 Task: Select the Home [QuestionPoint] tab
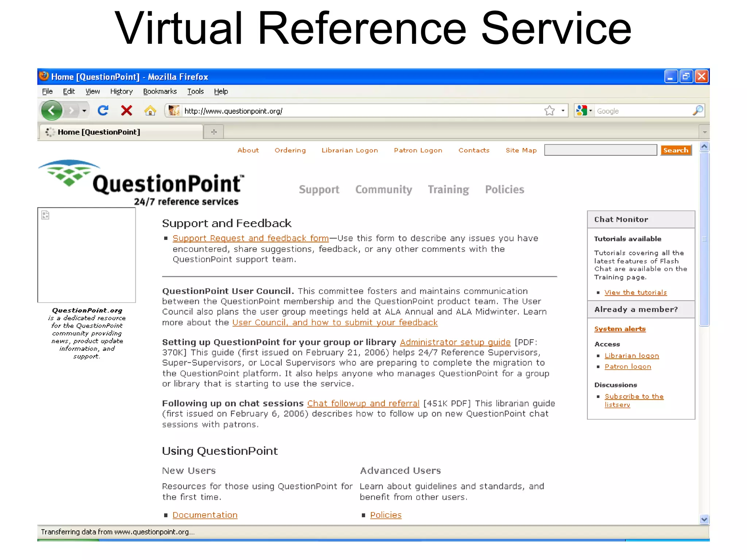point(121,132)
